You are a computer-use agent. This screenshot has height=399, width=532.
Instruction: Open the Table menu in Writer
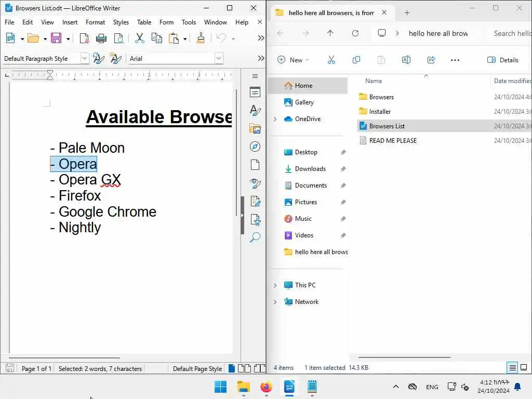coord(144,22)
